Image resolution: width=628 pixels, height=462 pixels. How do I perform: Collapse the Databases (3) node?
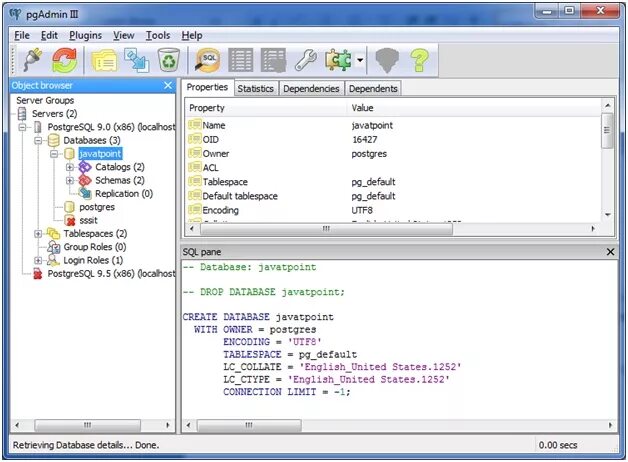pos(38,141)
